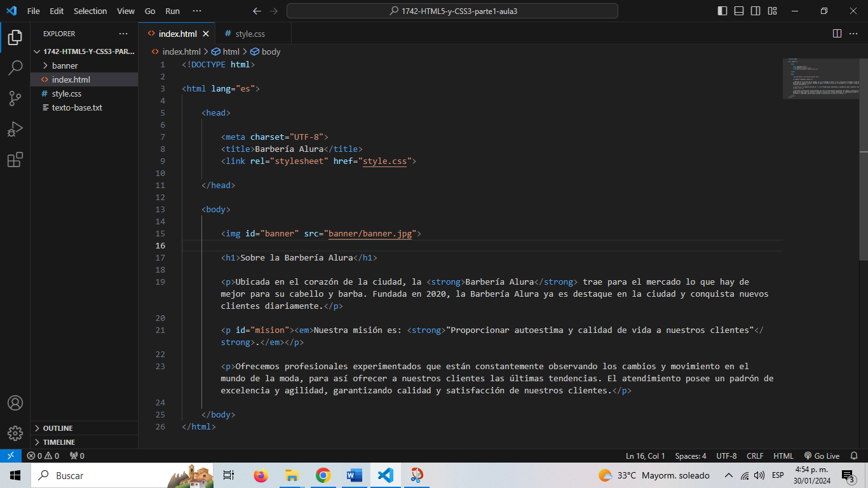868x488 pixels.
Task: Click the index.html breadcrumb
Action: point(176,51)
